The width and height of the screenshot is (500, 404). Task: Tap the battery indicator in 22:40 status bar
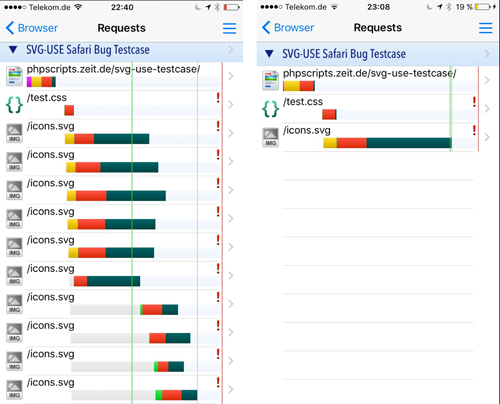click(x=231, y=7)
